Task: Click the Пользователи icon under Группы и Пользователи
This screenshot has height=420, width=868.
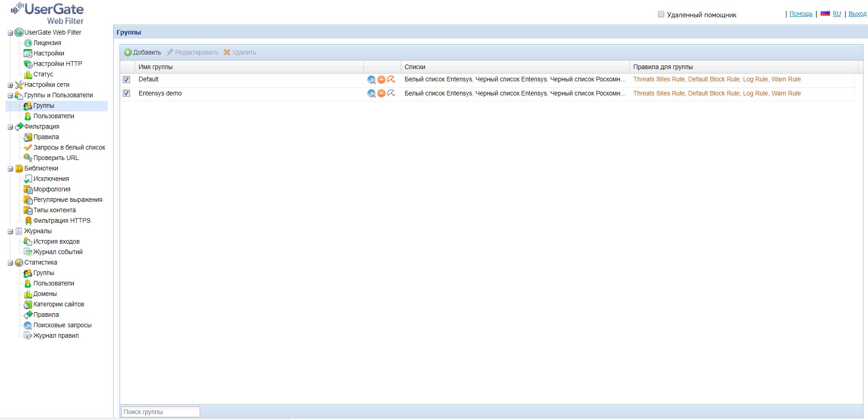Action: pyautogui.click(x=28, y=116)
